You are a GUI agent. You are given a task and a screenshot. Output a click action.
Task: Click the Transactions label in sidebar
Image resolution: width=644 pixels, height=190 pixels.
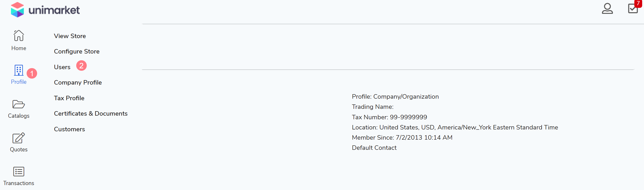[19, 183]
